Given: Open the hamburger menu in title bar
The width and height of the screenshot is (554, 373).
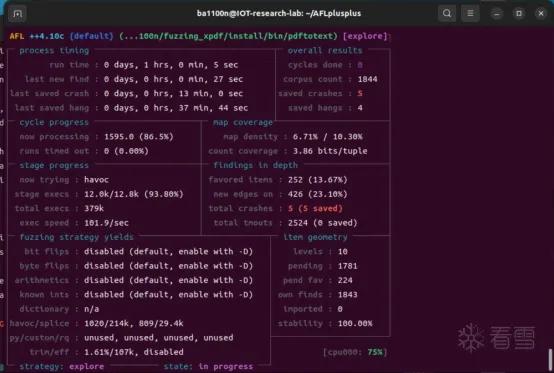Looking at the screenshot, I should tap(470, 13).
